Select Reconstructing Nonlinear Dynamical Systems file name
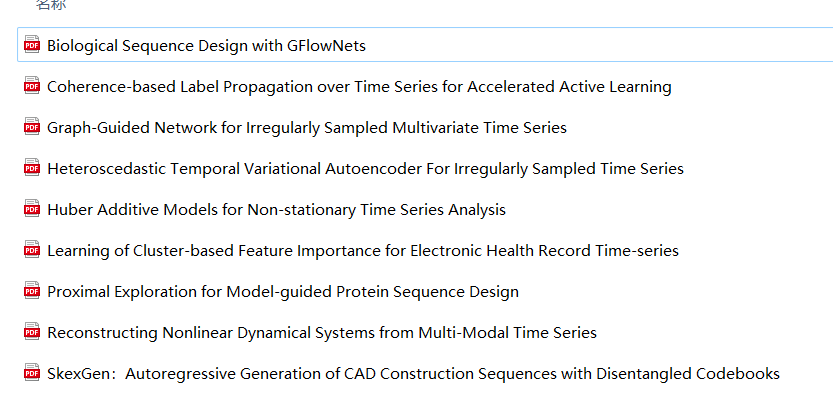Screen dimensions: 833x402 [x=321, y=332]
